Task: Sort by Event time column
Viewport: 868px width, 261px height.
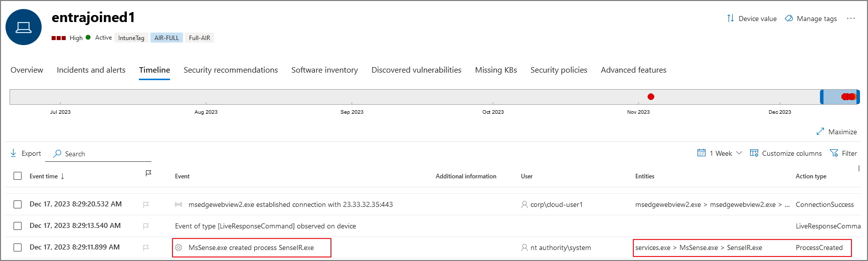Action: [x=47, y=176]
